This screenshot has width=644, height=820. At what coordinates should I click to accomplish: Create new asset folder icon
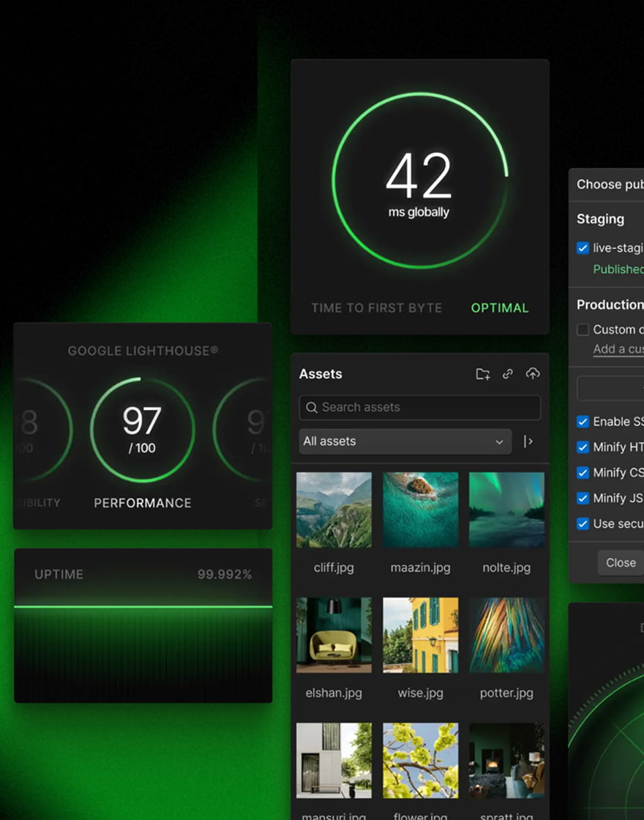tap(482, 374)
